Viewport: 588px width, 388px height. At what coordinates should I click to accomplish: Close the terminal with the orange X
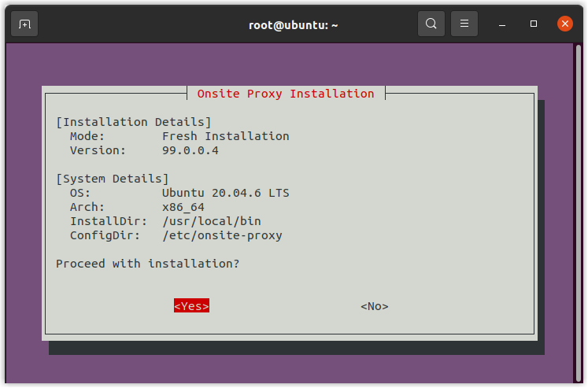coord(564,24)
